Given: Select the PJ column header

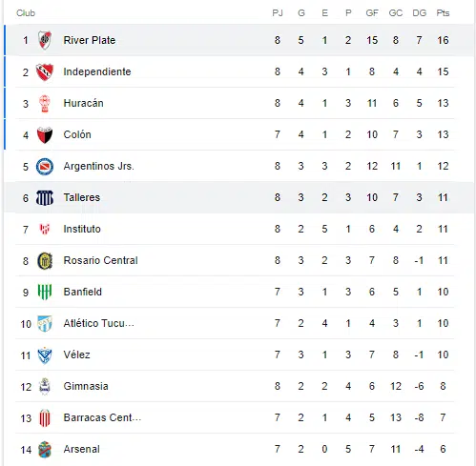Looking at the screenshot, I should click(278, 13).
